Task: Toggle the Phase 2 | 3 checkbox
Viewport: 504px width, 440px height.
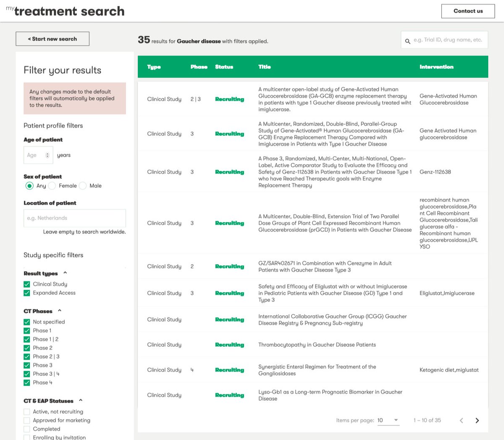Action: point(27,356)
